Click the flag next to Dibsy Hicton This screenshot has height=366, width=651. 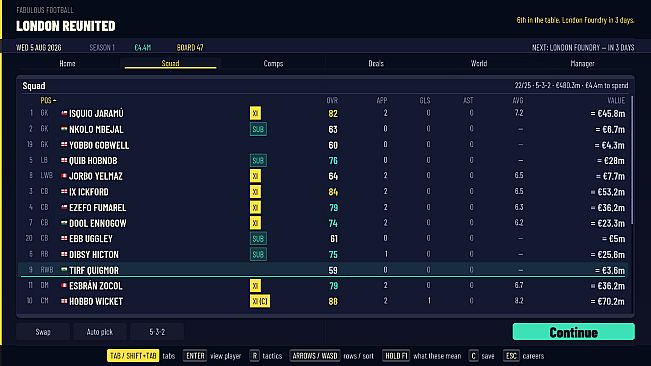64,254
